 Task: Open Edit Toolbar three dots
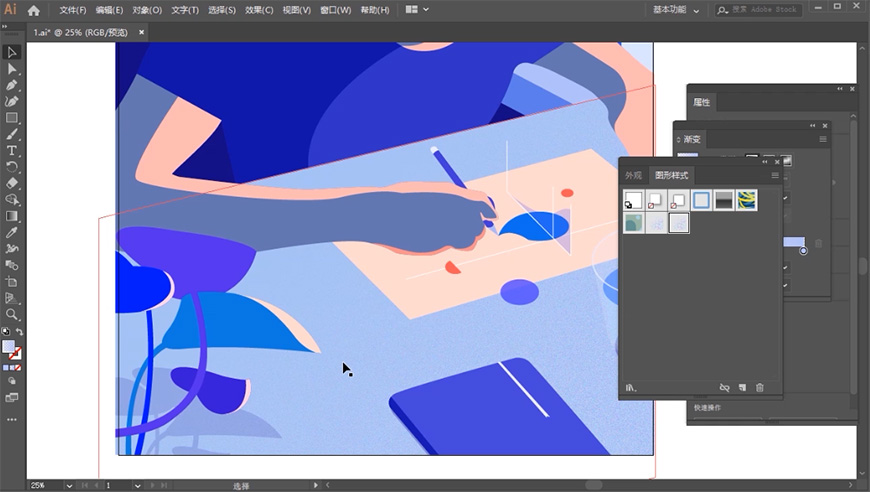[x=11, y=420]
